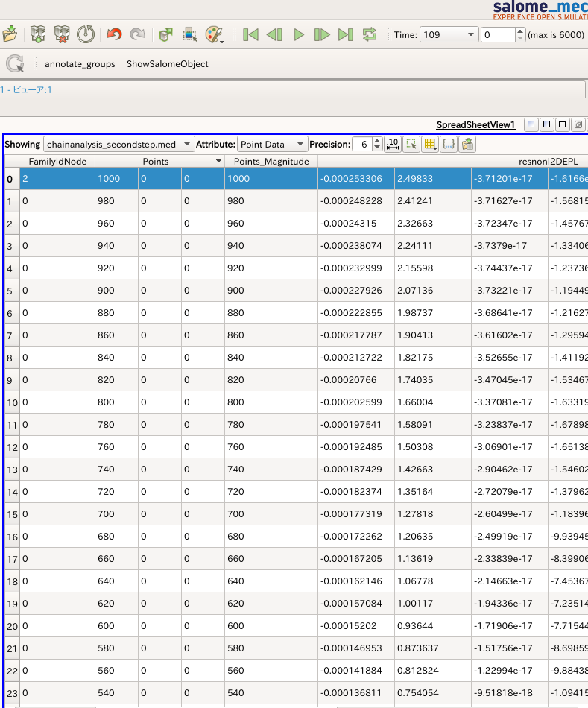Image resolution: width=588 pixels, height=708 pixels.
Task: Click Points cell 980
Action: [x=116, y=201]
